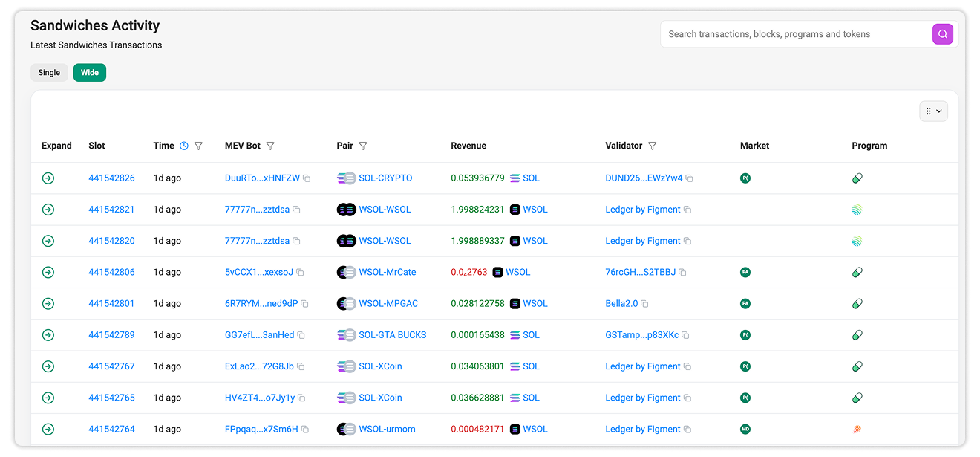Copy the DuuRTo...xHNFZW bot address

(x=307, y=178)
